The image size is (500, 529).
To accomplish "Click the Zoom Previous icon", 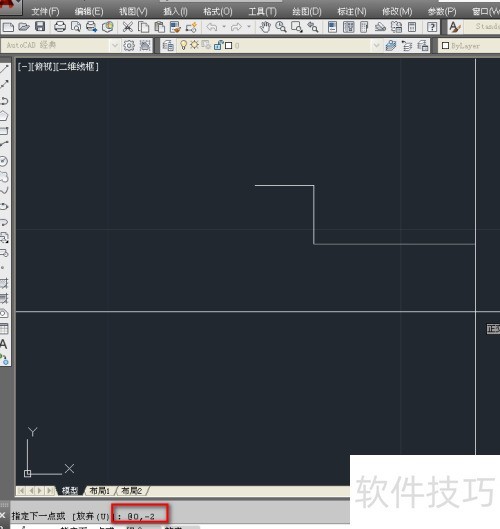I will point(313,27).
